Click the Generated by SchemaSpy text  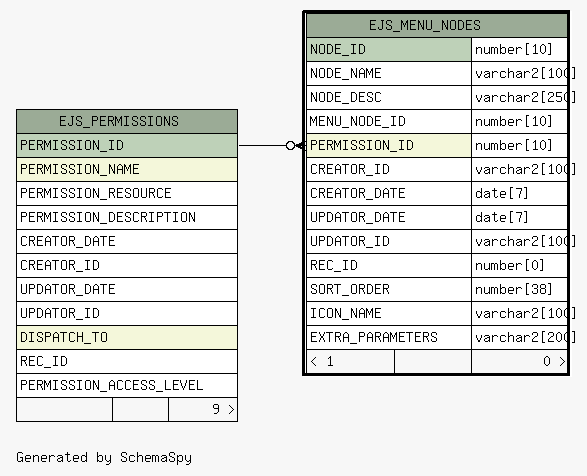click(x=104, y=458)
